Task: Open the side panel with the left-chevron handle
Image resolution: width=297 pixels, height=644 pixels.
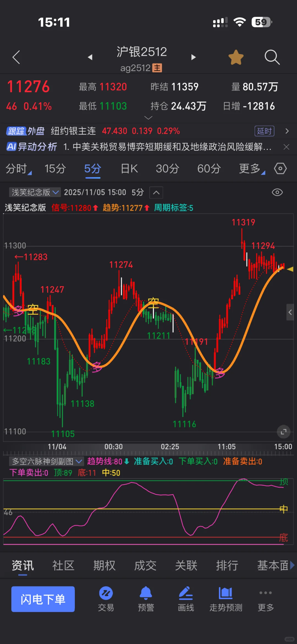Action: tap(290, 312)
